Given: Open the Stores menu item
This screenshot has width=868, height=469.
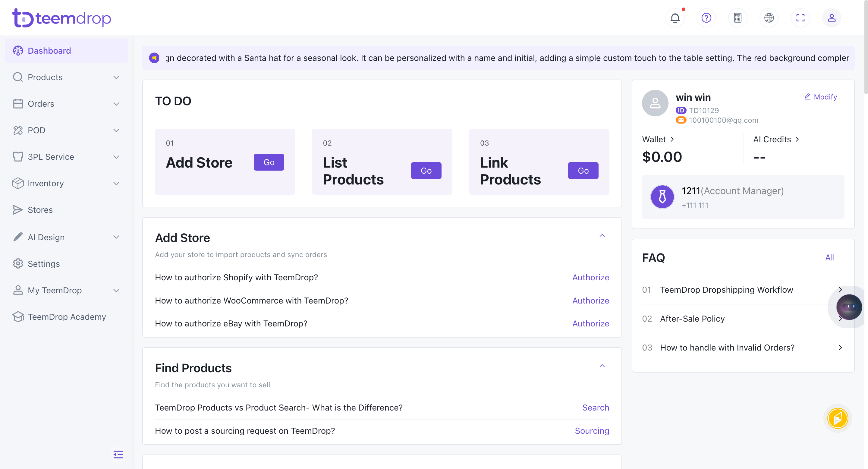Looking at the screenshot, I should (x=66, y=210).
